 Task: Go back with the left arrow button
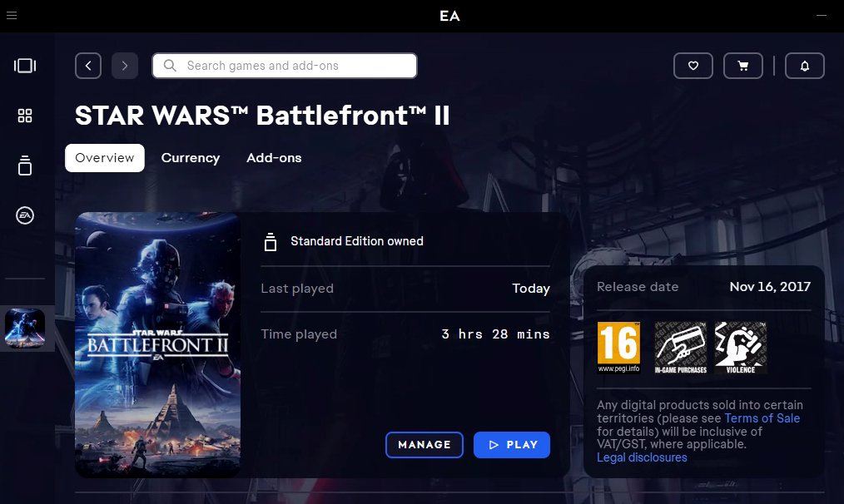click(88, 66)
